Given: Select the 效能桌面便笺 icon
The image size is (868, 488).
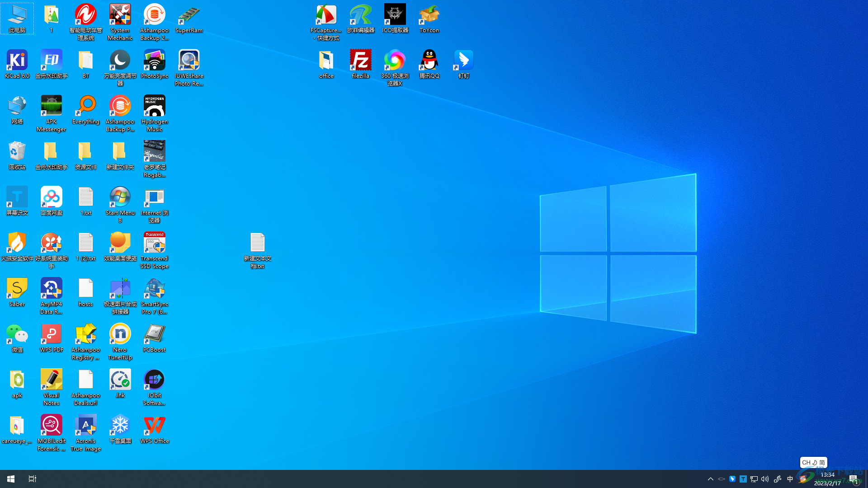Looking at the screenshot, I should [x=120, y=247].
